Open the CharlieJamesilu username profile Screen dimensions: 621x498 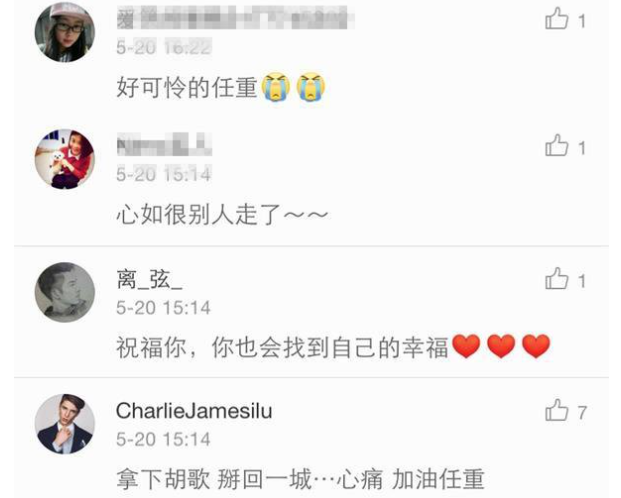(x=194, y=411)
